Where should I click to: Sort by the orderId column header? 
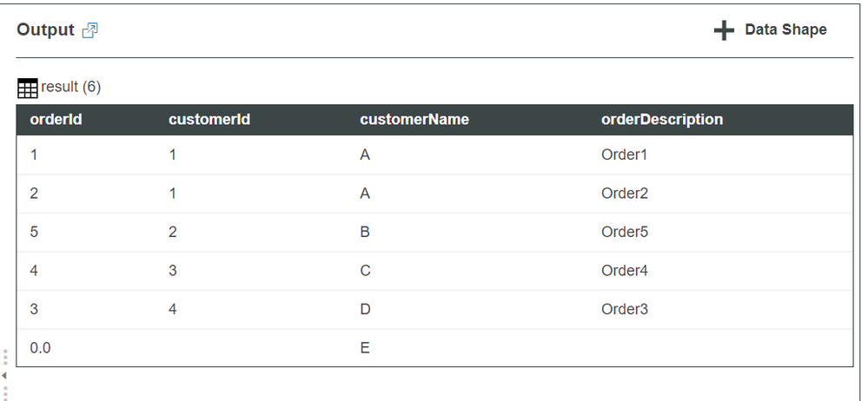tap(56, 119)
